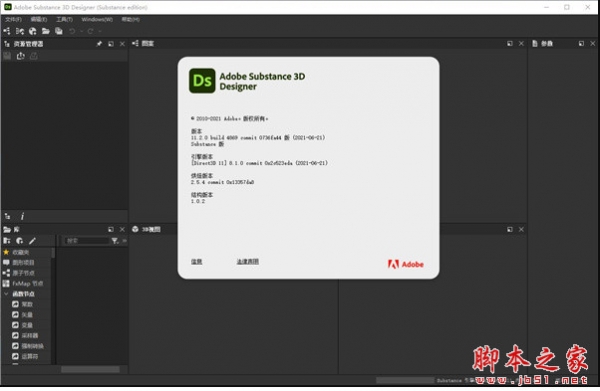Screen dimensions: 600x391
Task: Open the undo history dropdown arrow
Action: pyautogui.click(x=82, y=31)
